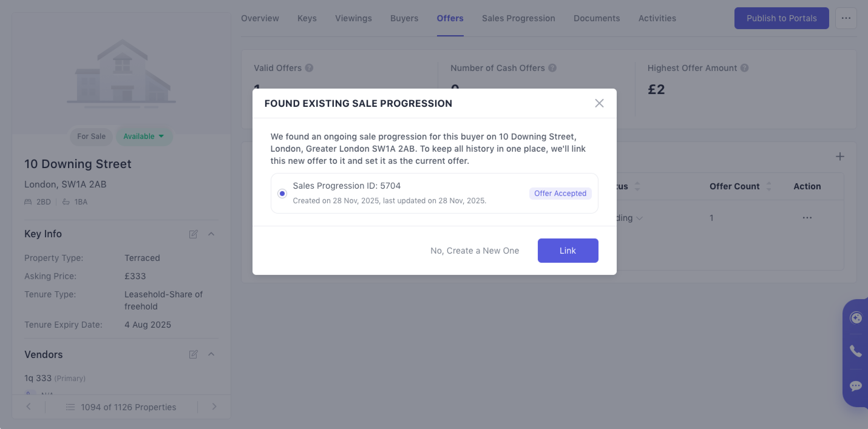Viewport: 868px width, 429px height.
Task: Go to previous property arrow
Action: [x=29, y=407]
